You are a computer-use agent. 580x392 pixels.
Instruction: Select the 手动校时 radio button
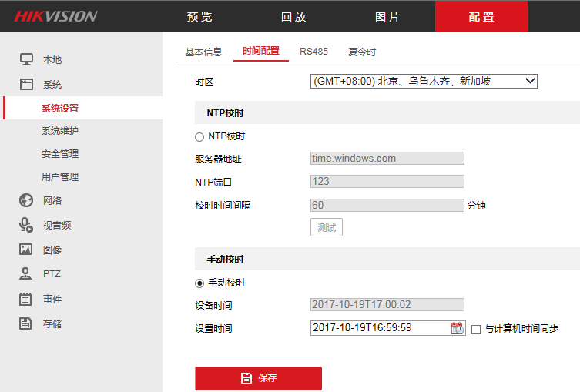(199, 283)
